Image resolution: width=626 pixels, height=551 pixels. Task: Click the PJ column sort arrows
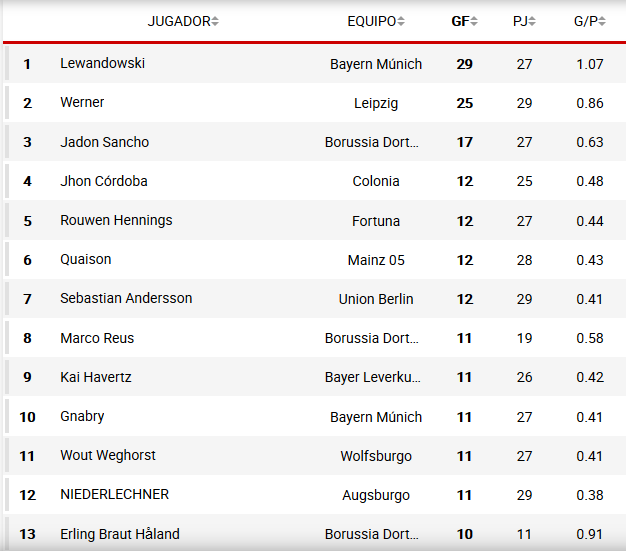(x=532, y=21)
